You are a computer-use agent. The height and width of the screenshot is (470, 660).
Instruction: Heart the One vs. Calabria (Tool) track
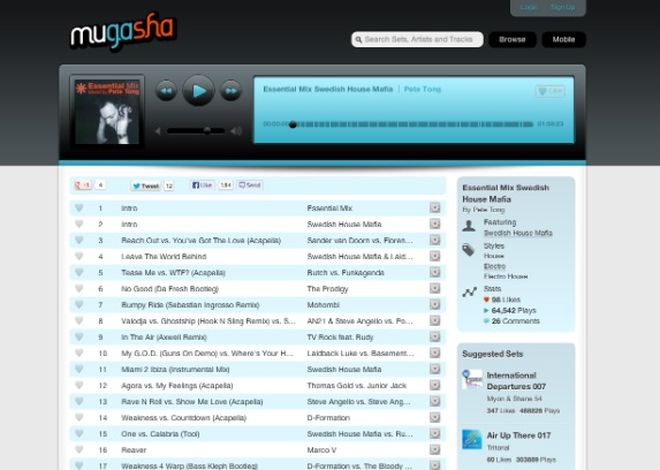[79, 433]
